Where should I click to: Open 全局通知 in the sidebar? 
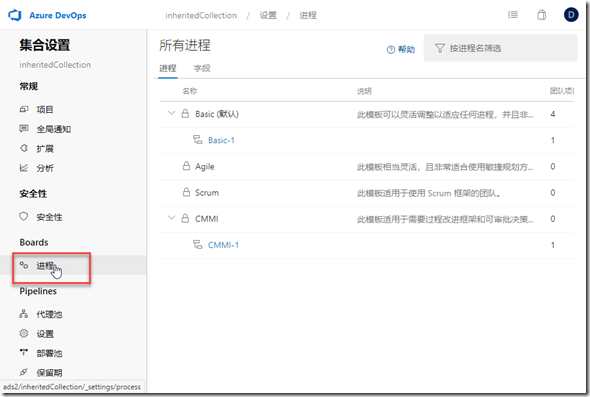click(53, 129)
